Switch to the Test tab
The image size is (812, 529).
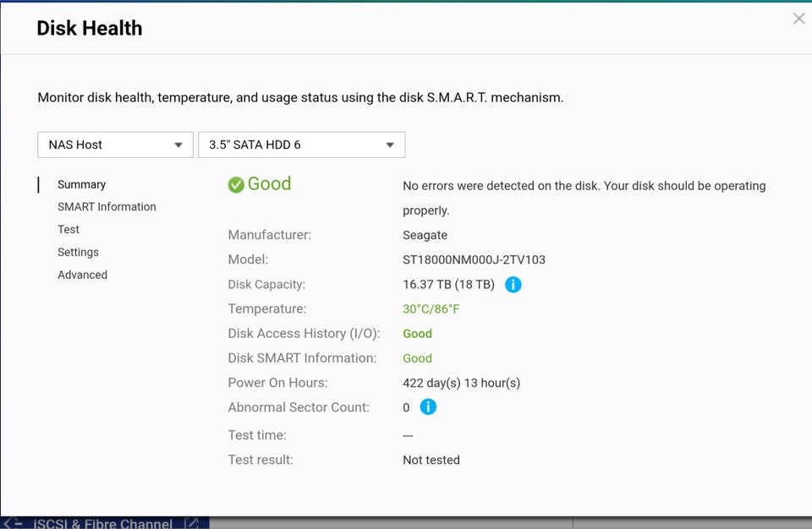tap(69, 229)
